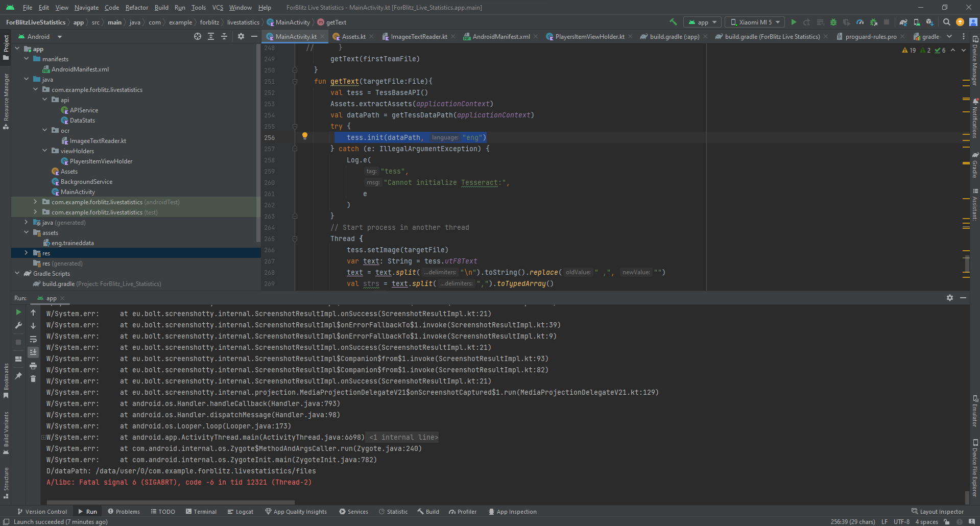Rerun the app from the Run panel
This screenshot has width=980, height=526.
(18, 312)
